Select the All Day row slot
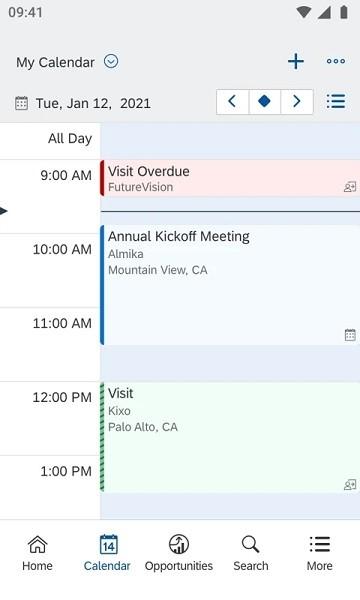Image resolution: width=360 pixels, height=600 pixels. [x=230, y=140]
